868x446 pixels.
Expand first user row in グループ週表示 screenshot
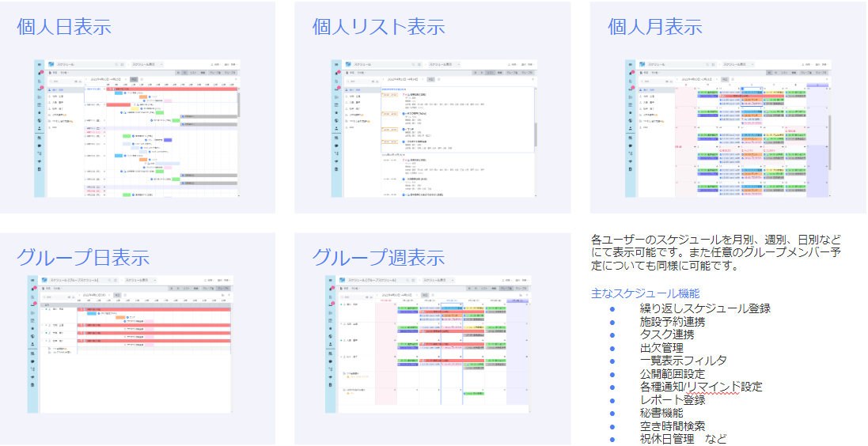[x=343, y=305]
